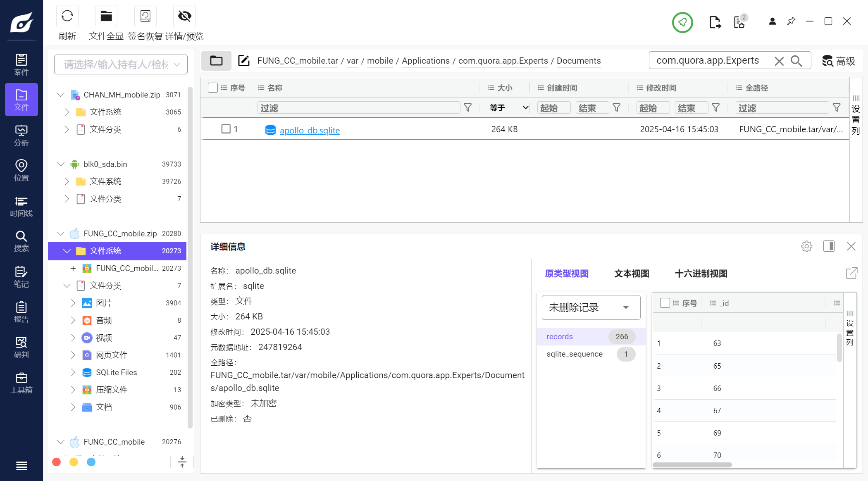Viewport: 868px width, 481px height.
Task: Click the details panel gear settings icon
Action: coord(806,246)
